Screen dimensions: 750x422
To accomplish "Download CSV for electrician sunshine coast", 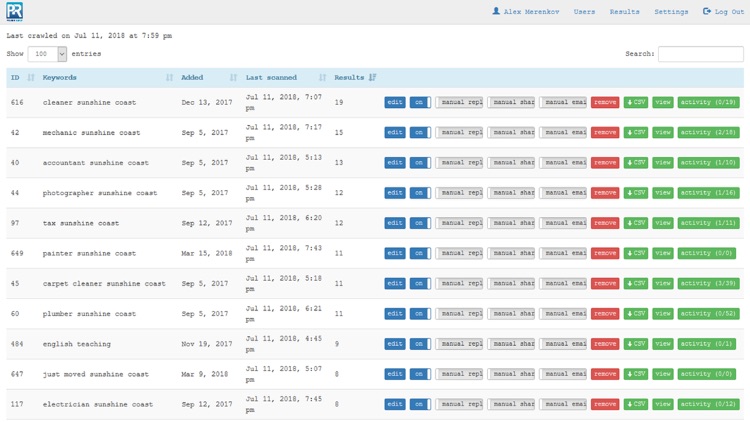I will click(x=636, y=404).
